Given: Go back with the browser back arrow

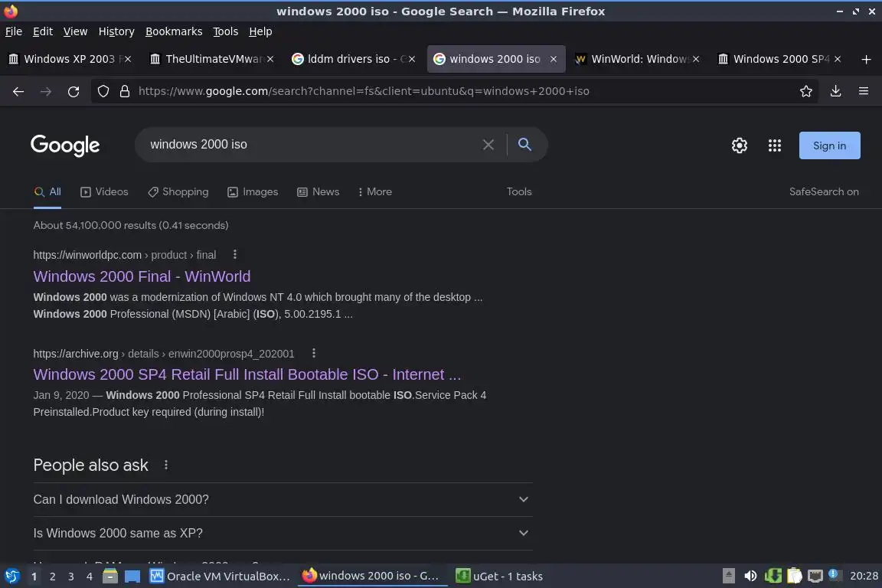Looking at the screenshot, I should [18, 91].
